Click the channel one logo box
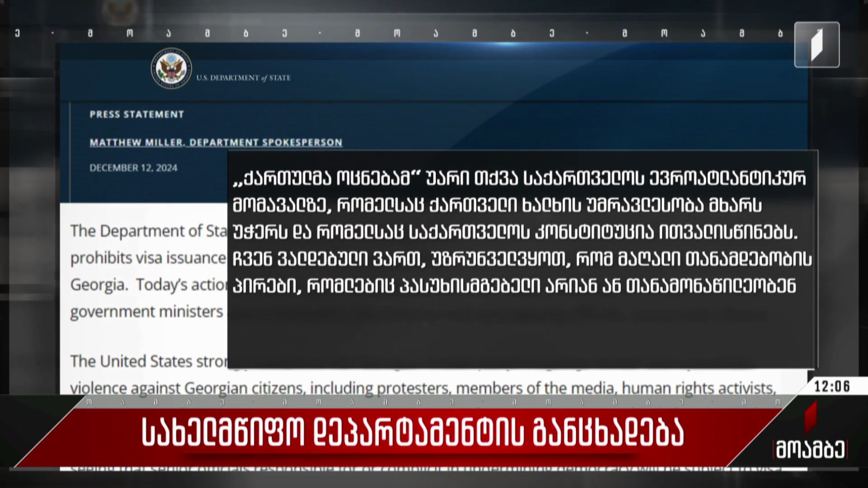 point(817,45)
